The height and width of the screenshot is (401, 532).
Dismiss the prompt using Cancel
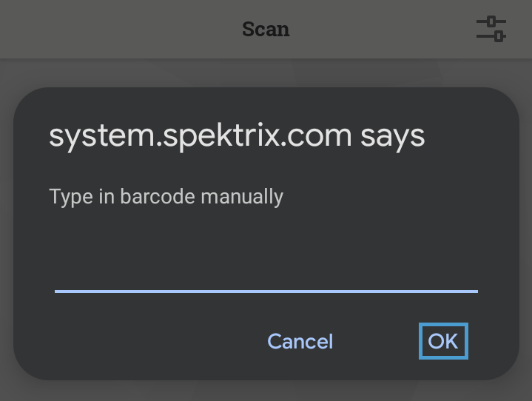click(x=300, y=341)
